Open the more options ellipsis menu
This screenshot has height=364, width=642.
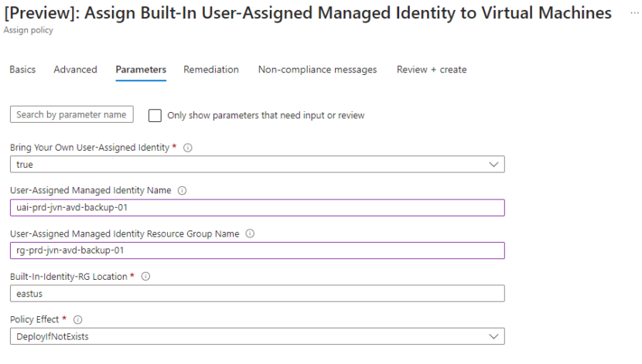(x=634, y=13)
